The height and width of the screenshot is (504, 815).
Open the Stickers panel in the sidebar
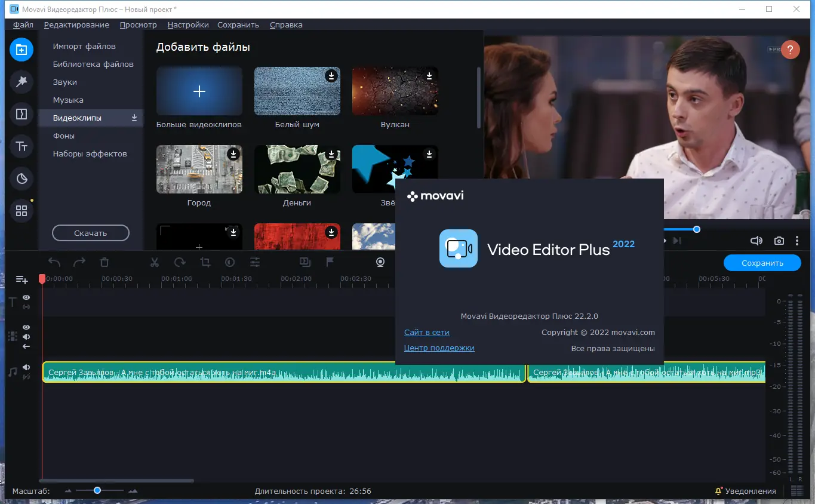[x=21, y=178]
